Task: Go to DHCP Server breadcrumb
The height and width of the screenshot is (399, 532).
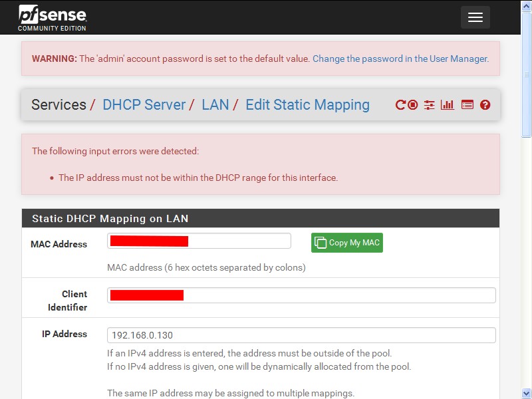Action: pos(144,105)
